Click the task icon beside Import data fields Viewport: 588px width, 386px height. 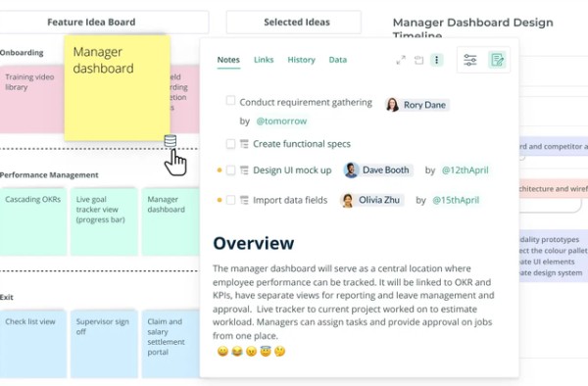pyautogui.click(x=244, y=200)
